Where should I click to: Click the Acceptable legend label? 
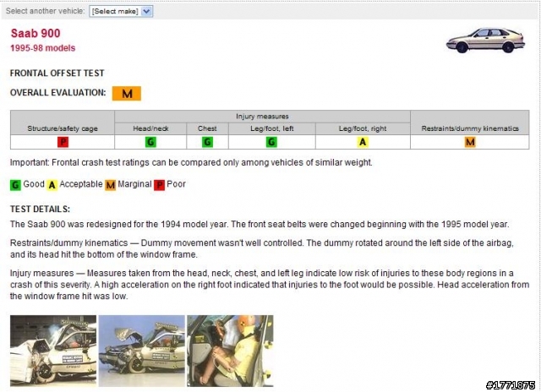click(81, 184)
